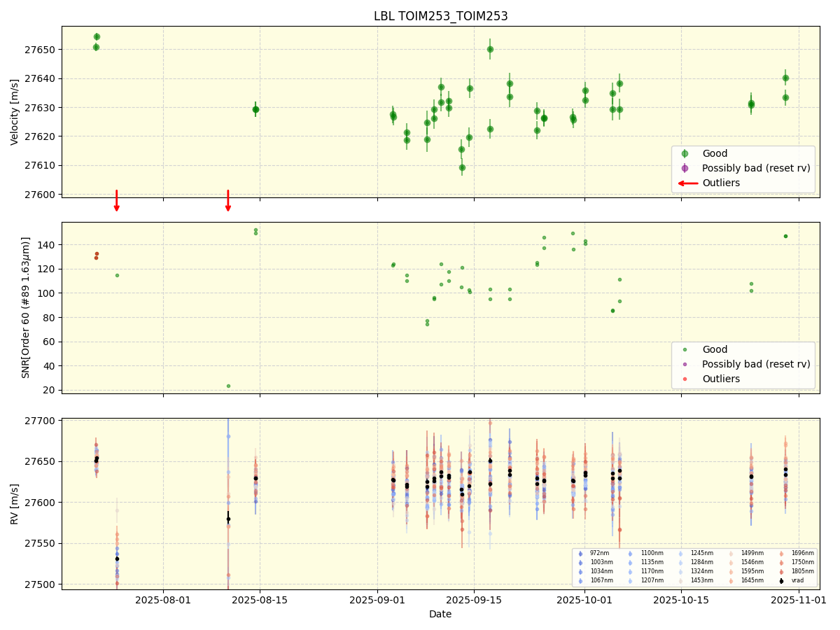Click the 1245nm legend entry

tap(696, 553)
